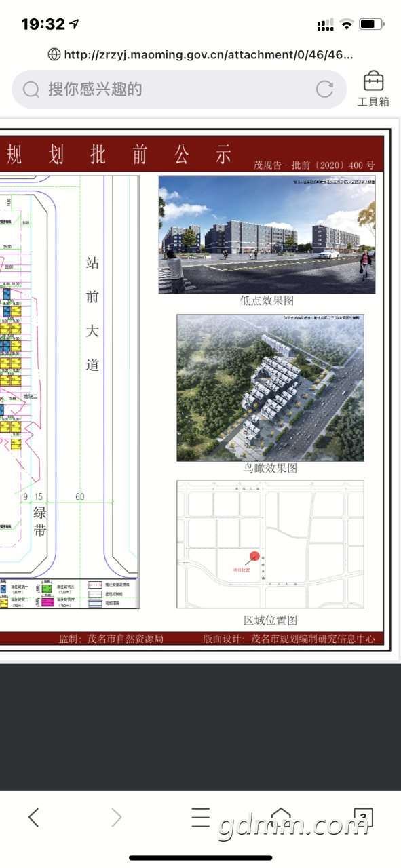Tap the Wi-Fi icon in status bar

(x=347, y=24)
